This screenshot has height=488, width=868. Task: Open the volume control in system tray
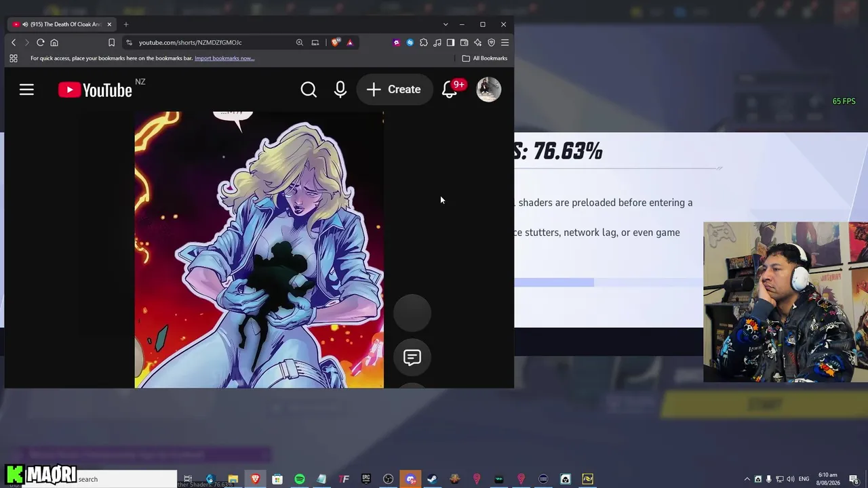[791, 479]
